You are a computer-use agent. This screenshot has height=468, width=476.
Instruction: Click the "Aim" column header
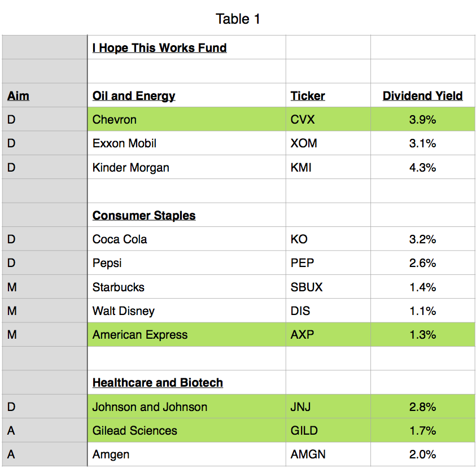tap(18, 96)
